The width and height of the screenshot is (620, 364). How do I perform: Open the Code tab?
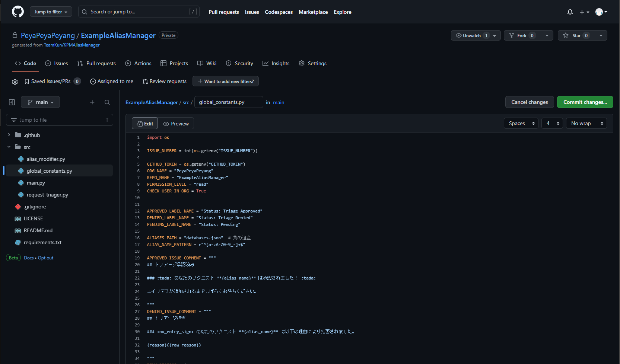tap(25, 63)
